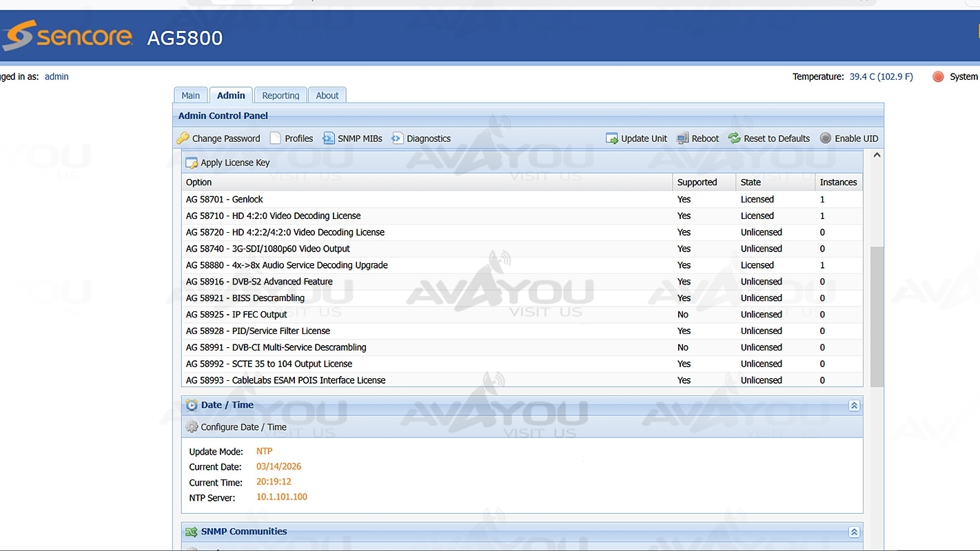Click the Reboot computer icon

683,138
